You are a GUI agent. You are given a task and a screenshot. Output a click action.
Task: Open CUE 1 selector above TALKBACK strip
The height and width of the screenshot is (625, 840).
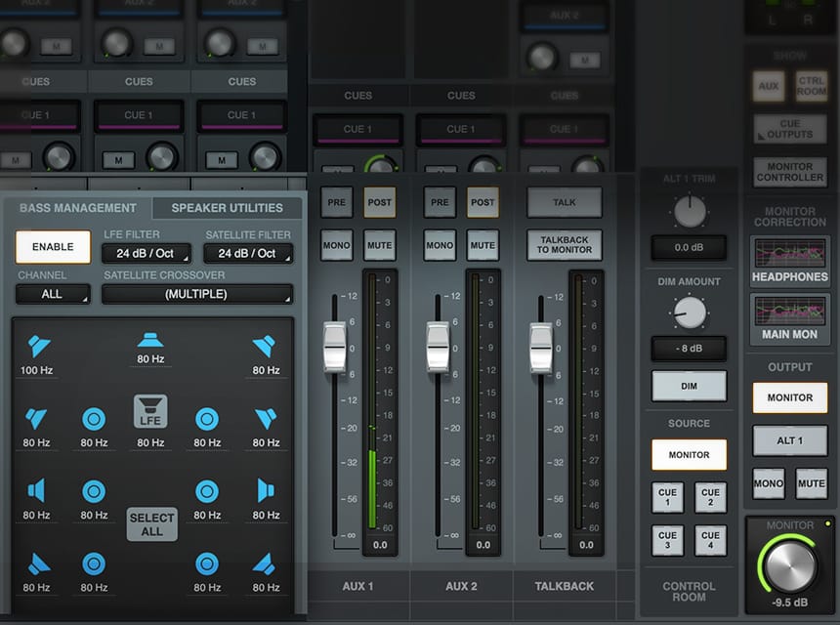[x=565, y=130]
